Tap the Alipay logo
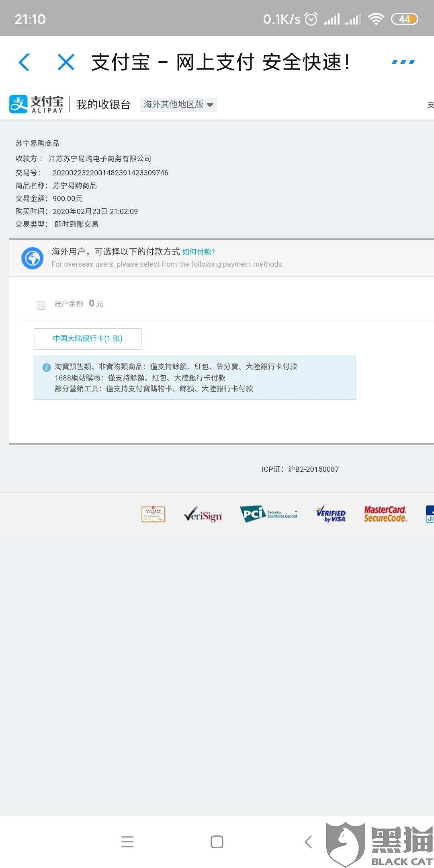Image resolution: width=434 pixels, height=868 pixels. point(36,104)
